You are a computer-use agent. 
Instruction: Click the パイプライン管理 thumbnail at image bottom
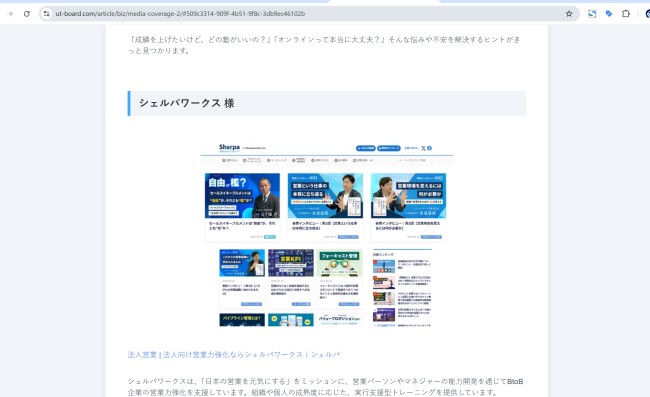click(242, 320)
